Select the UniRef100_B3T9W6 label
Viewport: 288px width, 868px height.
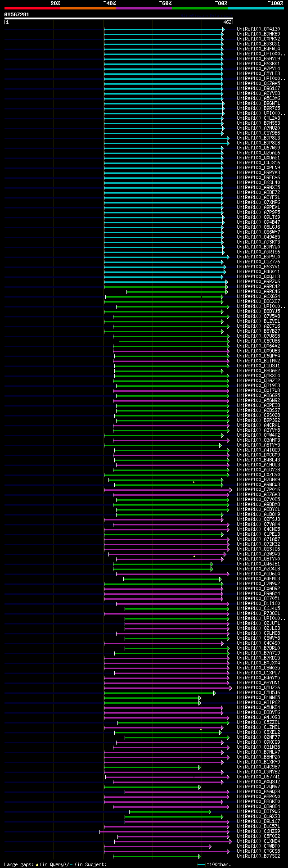[x=258, y=811]
